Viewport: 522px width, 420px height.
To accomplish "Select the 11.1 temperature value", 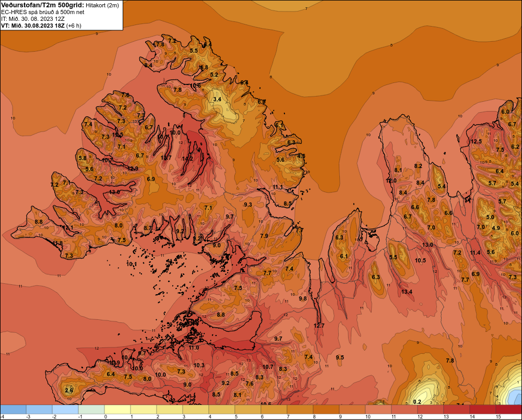I will (278, 187).
